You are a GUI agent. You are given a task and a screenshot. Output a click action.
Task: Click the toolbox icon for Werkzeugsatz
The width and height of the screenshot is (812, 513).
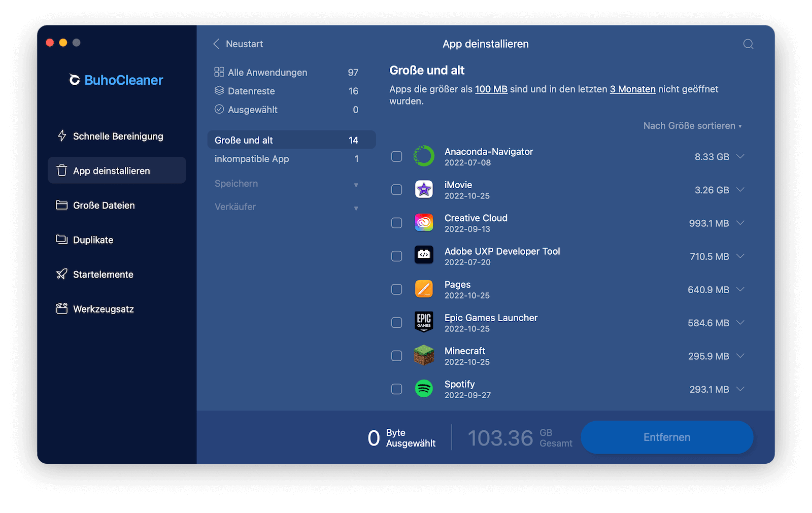coord(62,309)
